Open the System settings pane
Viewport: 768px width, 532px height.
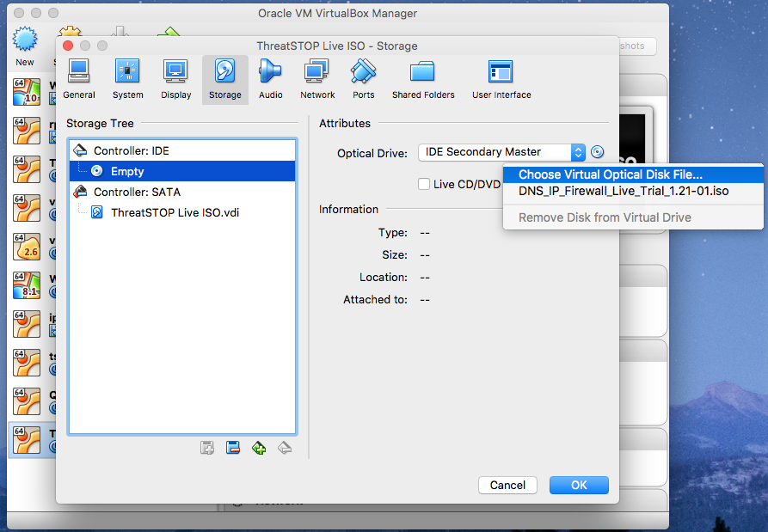pyautogui.click(x=127, y=79)
